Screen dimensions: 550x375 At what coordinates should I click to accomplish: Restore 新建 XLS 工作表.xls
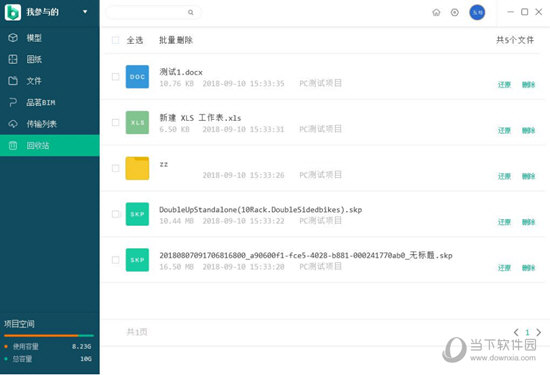pos(504,130)
